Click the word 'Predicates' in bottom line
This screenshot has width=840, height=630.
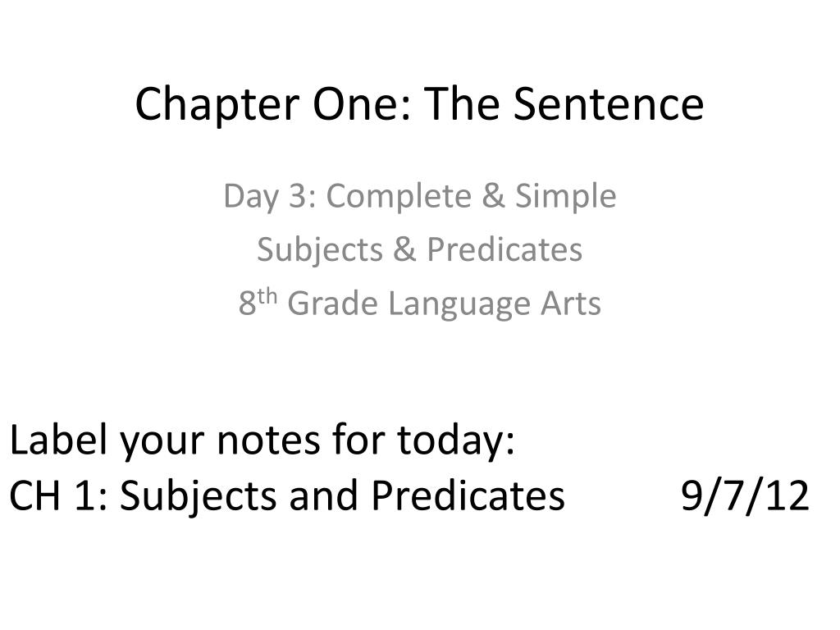[x=468, y=495]
